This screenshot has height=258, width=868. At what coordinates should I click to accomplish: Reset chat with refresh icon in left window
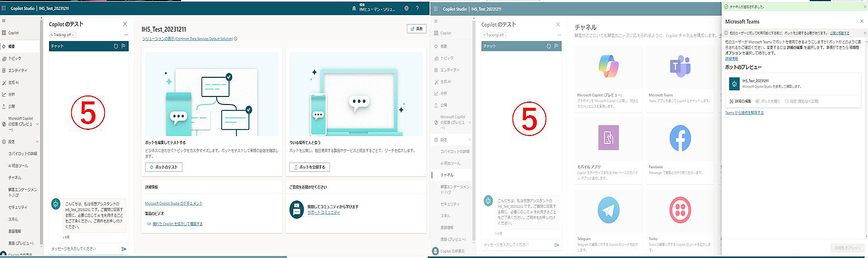[116, 46]
